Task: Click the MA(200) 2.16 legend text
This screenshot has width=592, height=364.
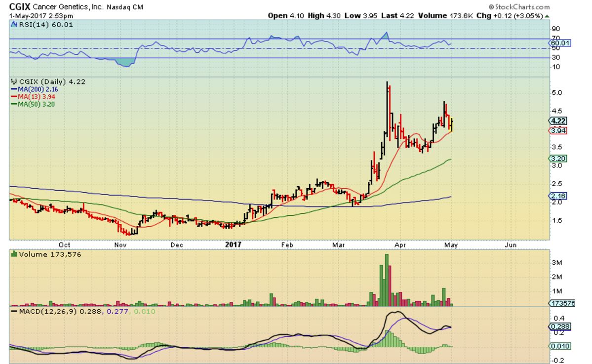Action: click(38, 89)
